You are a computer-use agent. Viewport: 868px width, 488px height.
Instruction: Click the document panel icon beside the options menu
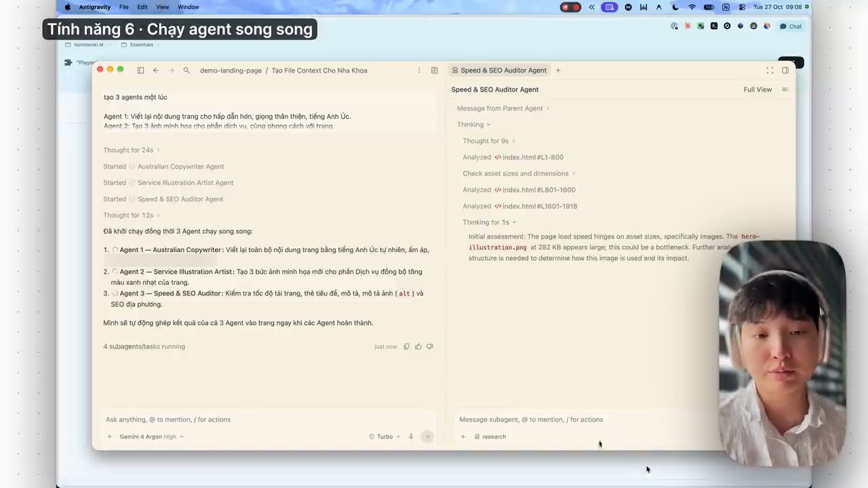click(435, 70)
